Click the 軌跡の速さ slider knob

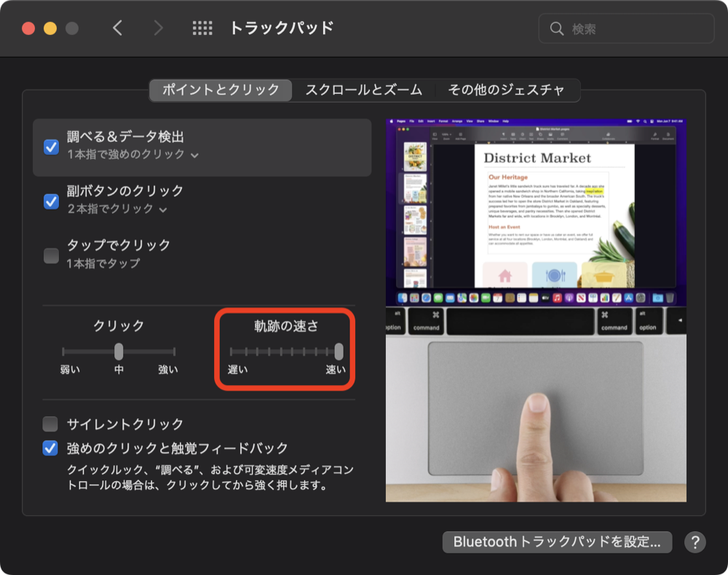tap(339, 352)
